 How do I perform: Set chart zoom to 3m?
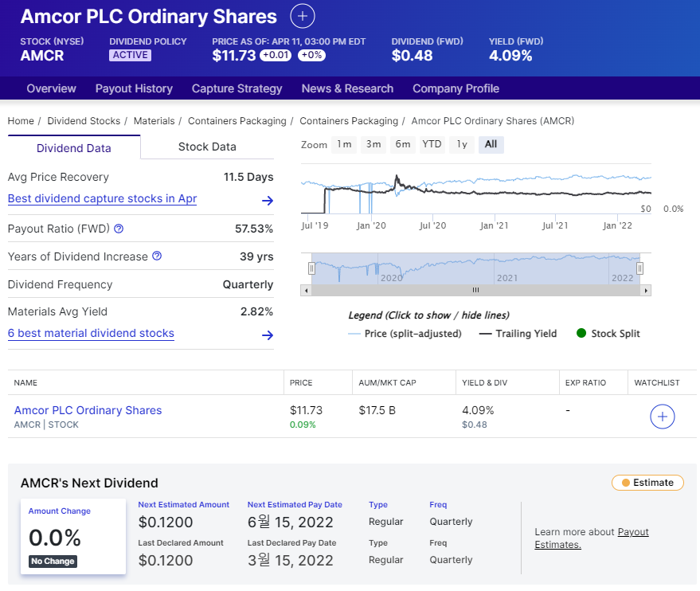pyautogui.click(x=373, y=145)
